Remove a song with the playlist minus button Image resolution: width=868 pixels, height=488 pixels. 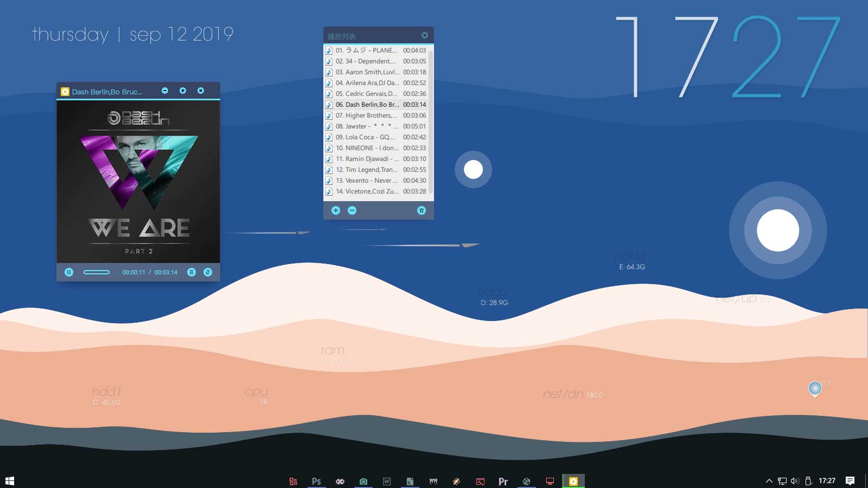[x=352, y=210]
